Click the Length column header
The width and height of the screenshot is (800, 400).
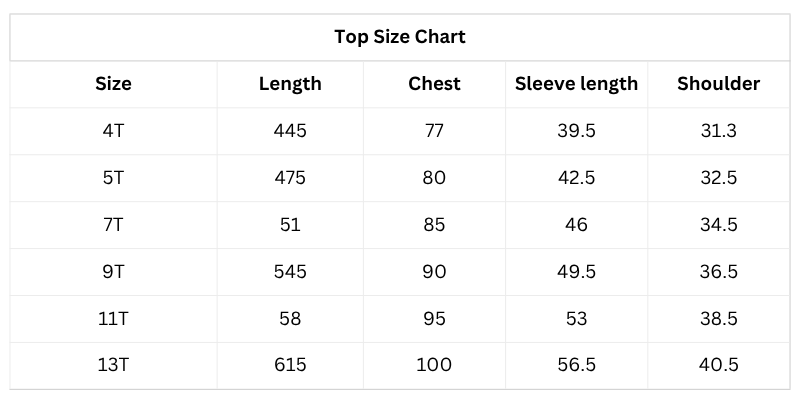290,84
